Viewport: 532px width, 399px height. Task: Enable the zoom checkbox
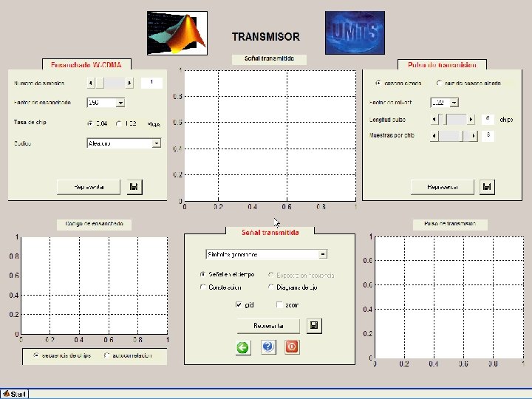point(279,304)
